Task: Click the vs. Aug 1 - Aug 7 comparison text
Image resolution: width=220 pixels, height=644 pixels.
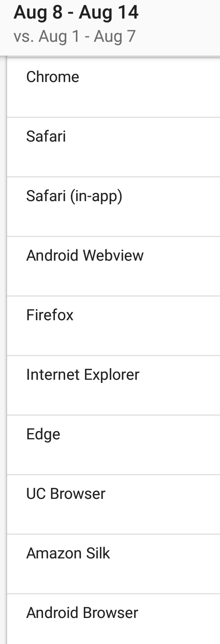Action: (75, 36)
